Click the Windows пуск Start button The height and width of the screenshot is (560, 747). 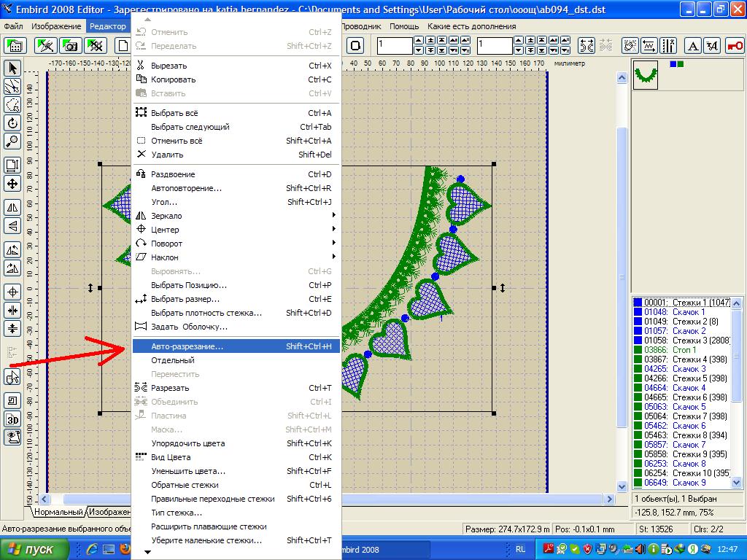(34, 549)
